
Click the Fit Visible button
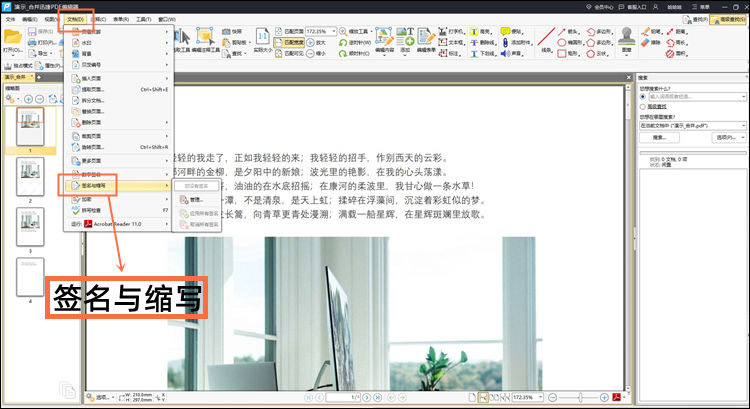[x=289, y=54]
